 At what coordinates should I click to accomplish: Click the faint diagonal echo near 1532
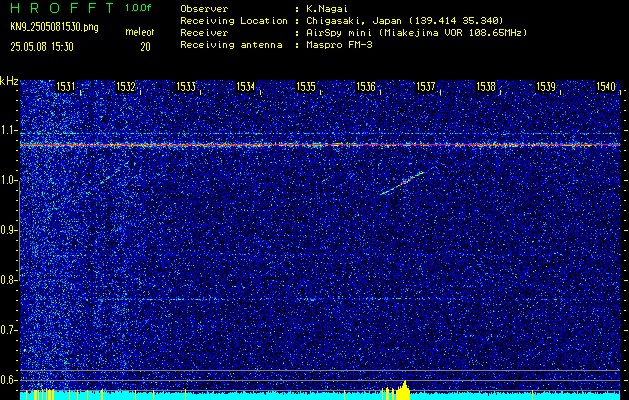click(109, 176)
